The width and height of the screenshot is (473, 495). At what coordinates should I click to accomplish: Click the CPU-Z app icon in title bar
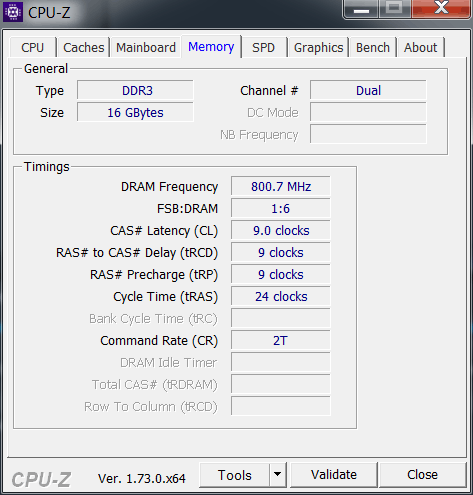pos(13,12)
